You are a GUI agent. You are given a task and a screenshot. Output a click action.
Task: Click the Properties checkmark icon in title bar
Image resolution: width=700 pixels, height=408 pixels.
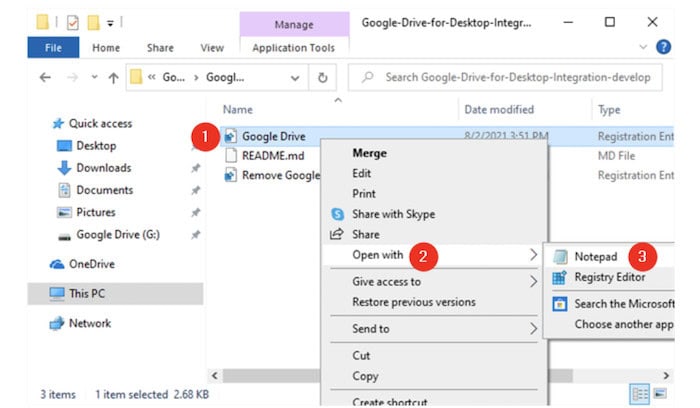72,22
